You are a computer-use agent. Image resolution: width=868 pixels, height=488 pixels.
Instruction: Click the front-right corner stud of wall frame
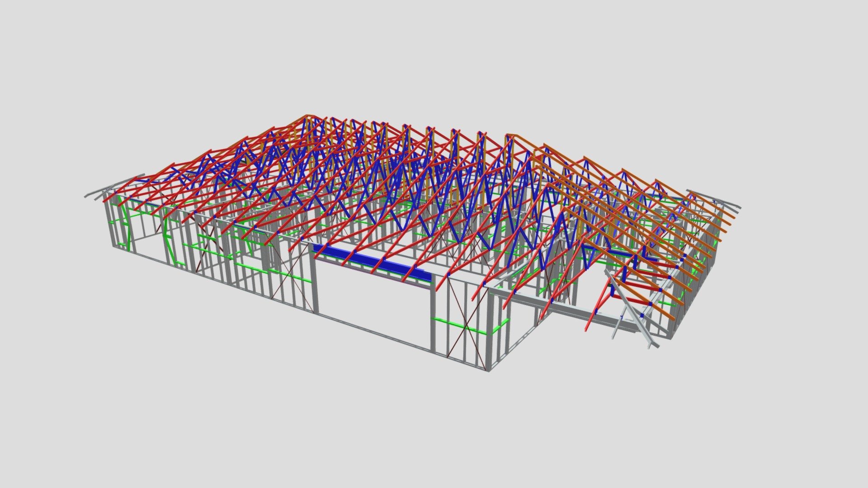click(x=489, y=331)
